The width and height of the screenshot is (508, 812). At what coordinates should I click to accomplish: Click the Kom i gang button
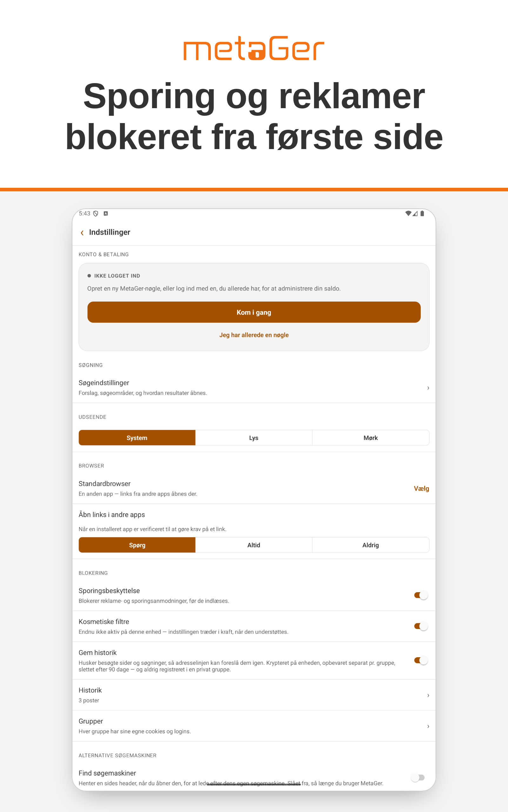coord(254,312)
